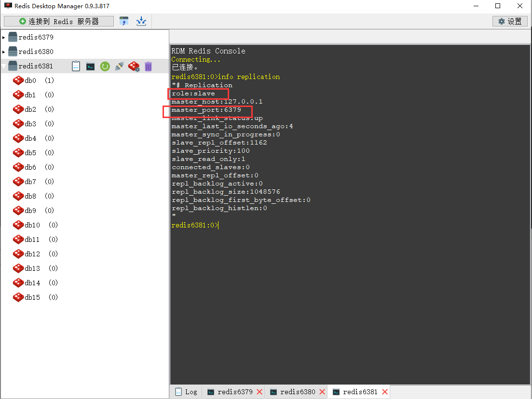This screenshot has height=399, width=532.
Task: Open db7 database icon
Action: click(18, 182)
